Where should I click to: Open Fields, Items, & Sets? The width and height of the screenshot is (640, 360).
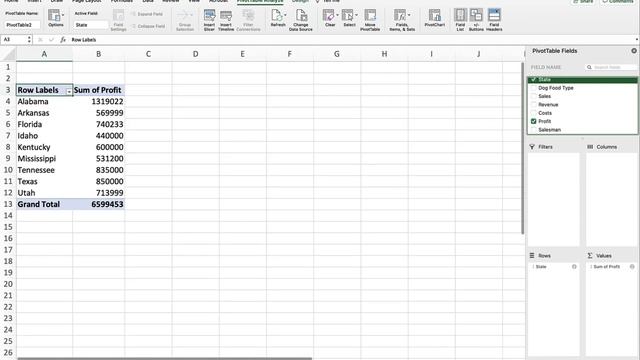click(402, 20)
